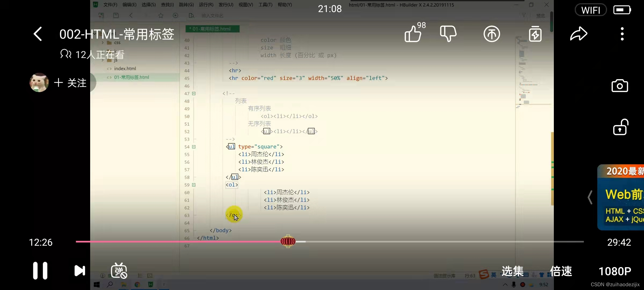Open the 选集 episode list
This screenshot has width=644, height=290.
pos(513,271)
